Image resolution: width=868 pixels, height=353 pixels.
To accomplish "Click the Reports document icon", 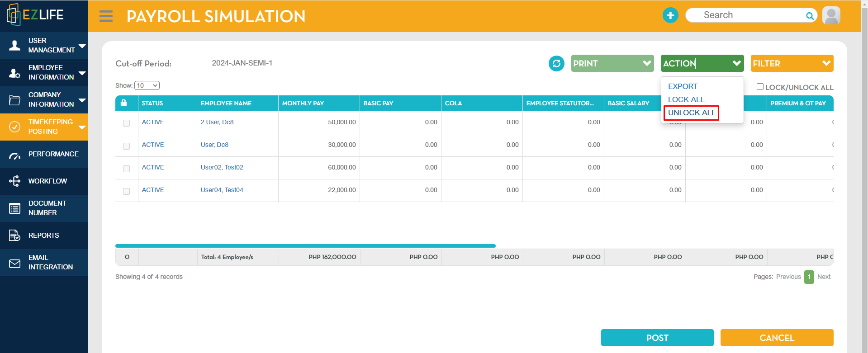I will [15, 235].
